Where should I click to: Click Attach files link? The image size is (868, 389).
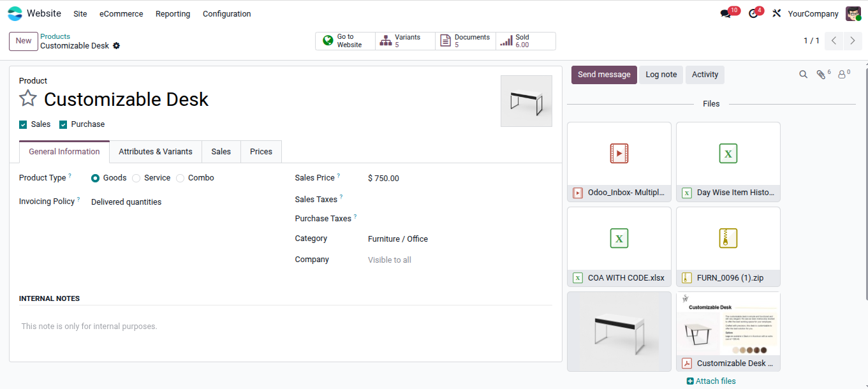[711, 381]
